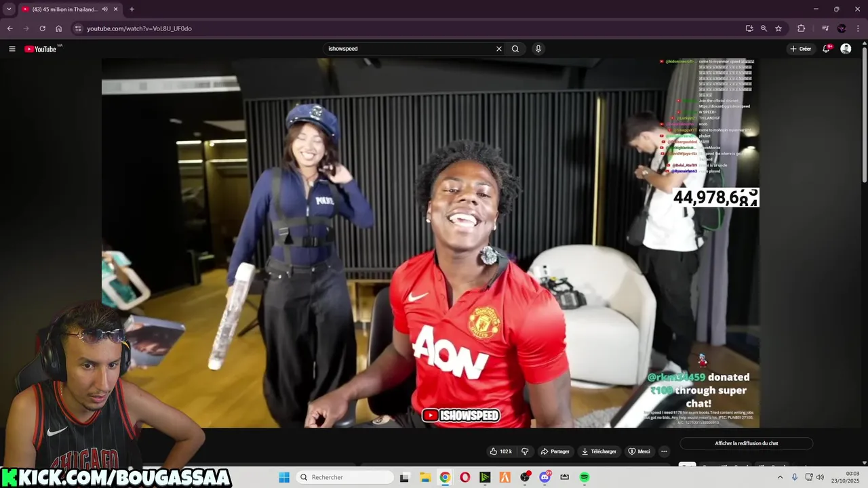Go to the YouTube home logo

41,49
